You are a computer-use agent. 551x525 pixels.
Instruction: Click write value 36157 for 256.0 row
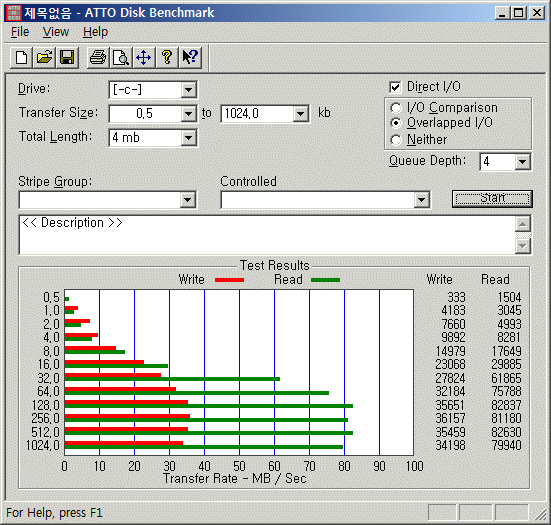tap(450, 419)
